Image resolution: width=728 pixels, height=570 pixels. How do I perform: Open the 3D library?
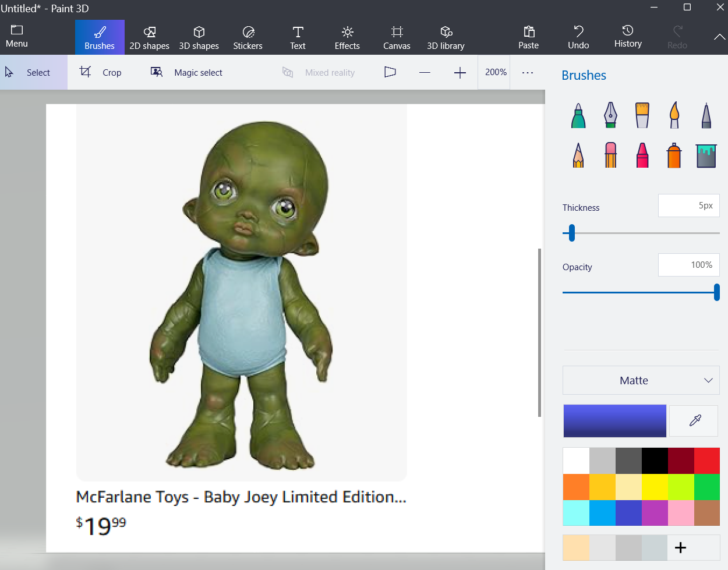[446, 37]
